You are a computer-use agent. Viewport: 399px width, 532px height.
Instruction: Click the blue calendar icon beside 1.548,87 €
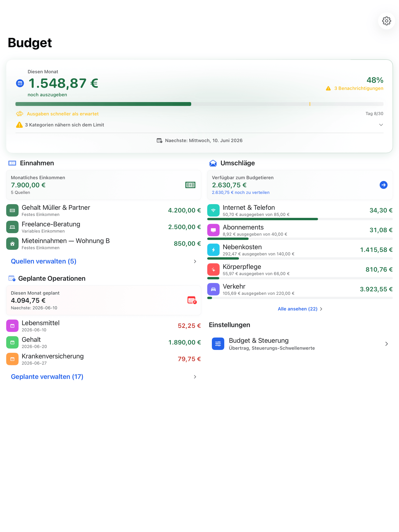20,83
